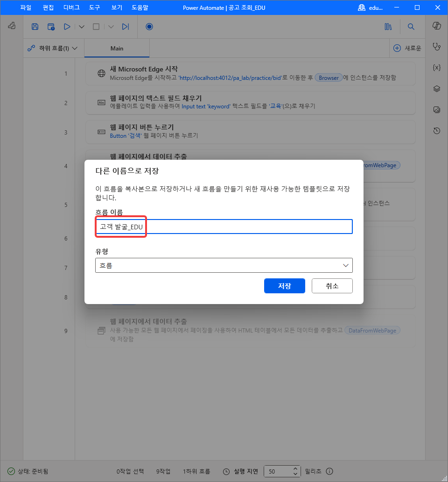
Task: Select the 웹 페이지의 텍스트 필드 채우기 action title
Action: [x=156, y=98]
